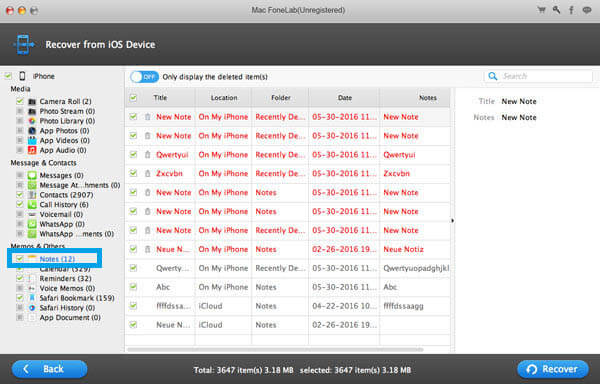Viewport: 600px width, 384px height.
Task: Click the App Videos icon
Action: click(32, 140)
